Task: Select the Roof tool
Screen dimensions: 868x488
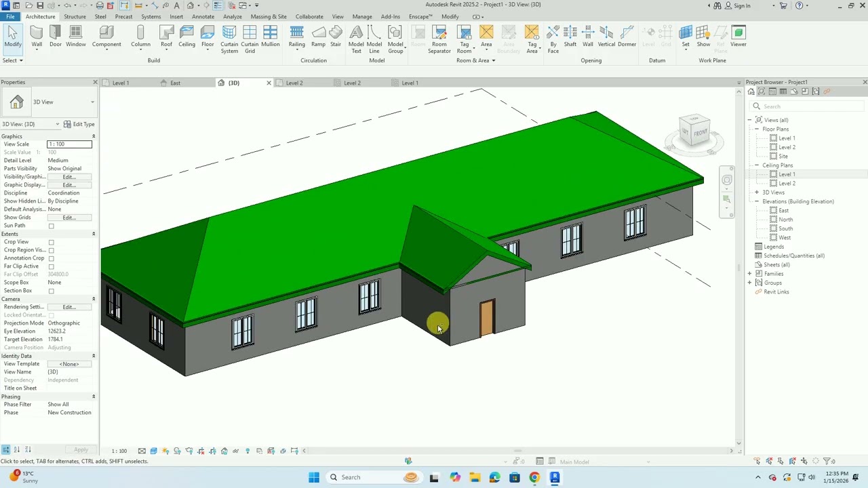Action: click(x=166, y=37)
